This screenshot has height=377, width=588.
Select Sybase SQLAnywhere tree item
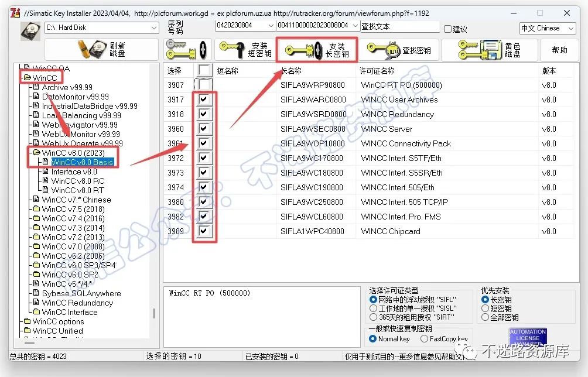coord(81,293)
